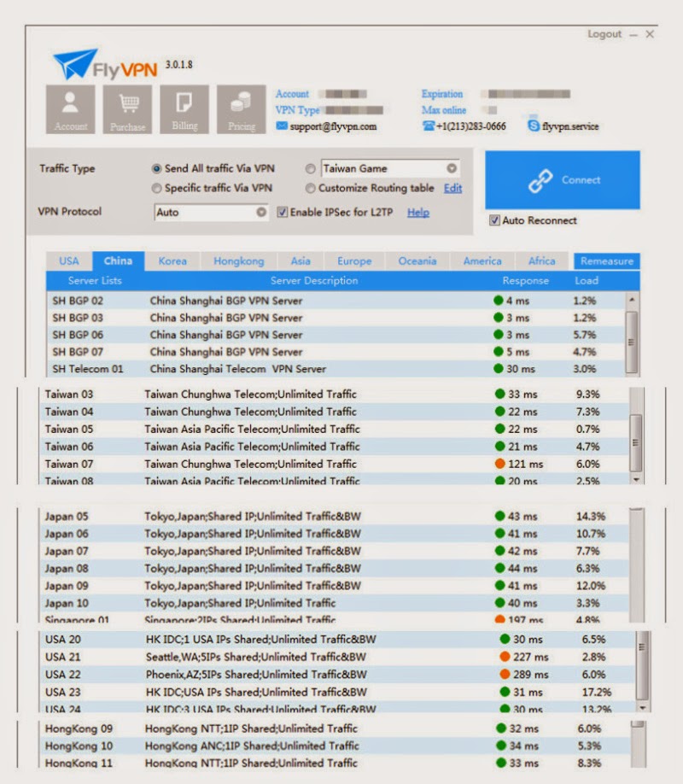Sort by the Load column header

click(x=587, y=280)
